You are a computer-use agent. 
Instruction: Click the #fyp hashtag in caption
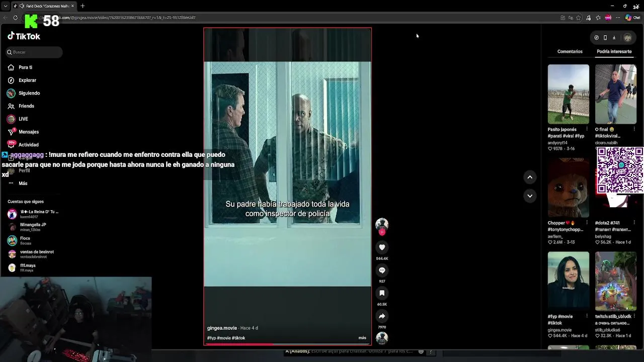click(211, 338)
